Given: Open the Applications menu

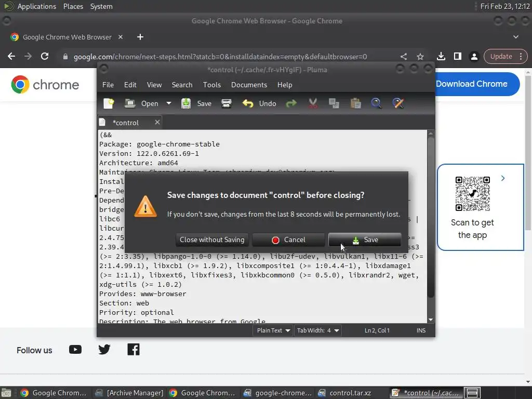Looking at the screenshot, I should tap(37, 6).
